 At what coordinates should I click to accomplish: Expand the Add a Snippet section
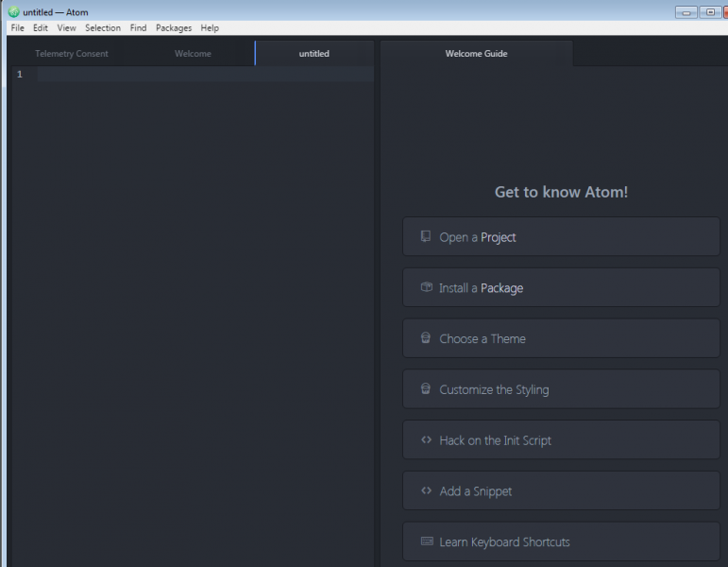tap(561, 490)
